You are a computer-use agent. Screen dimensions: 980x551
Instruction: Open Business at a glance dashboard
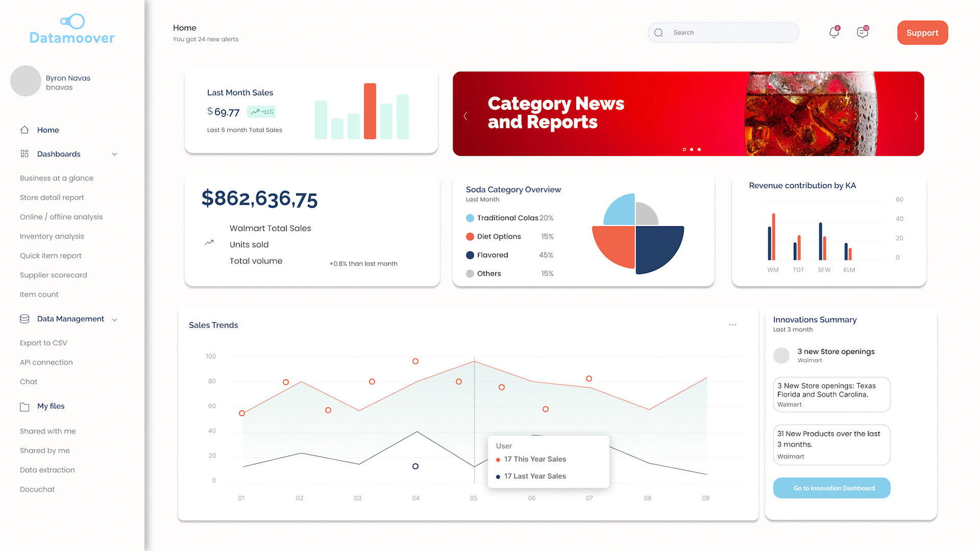click(x=57, y=178)
